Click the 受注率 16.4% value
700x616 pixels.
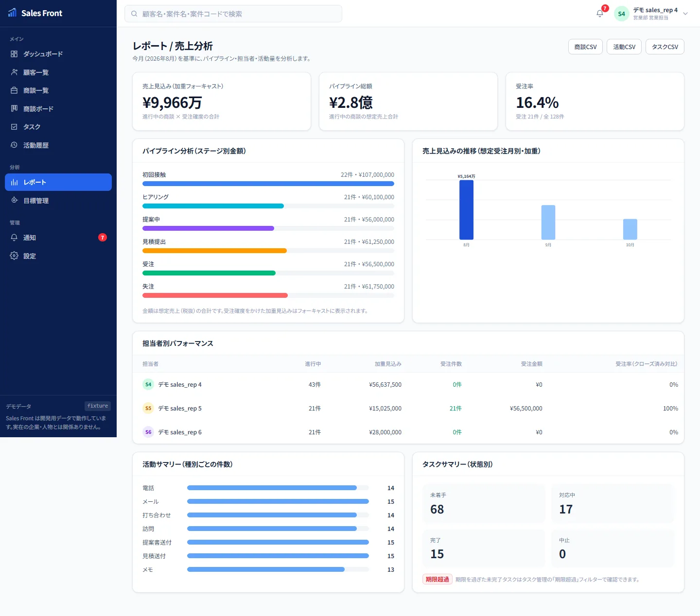[537, 103]
